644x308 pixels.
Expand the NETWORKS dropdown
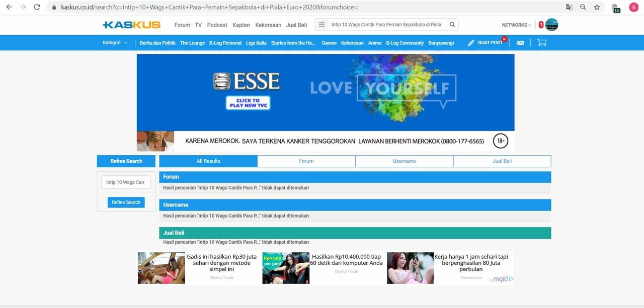pyautogui.click(x=516, y=25)
